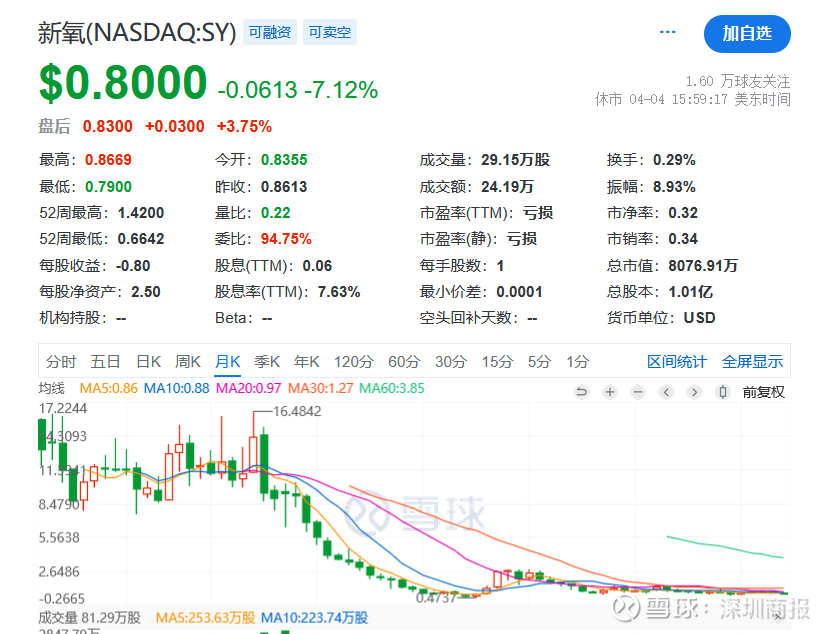Click the 1.60 万球友关注 follower count
This screenshot has height=634, width=834.
738,81
